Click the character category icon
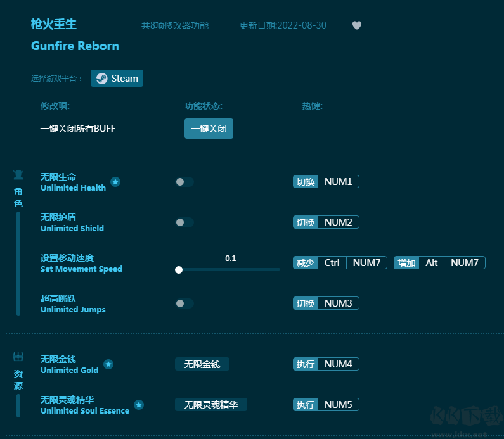 coord(18,174)
